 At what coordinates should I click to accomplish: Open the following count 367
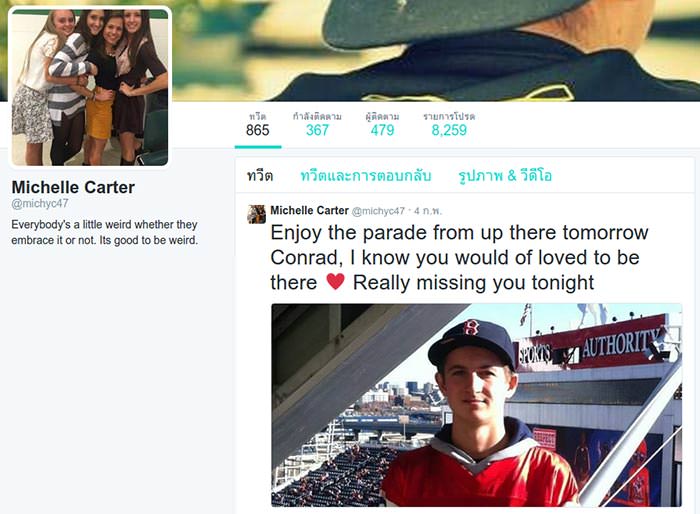[x=317, y=125]
